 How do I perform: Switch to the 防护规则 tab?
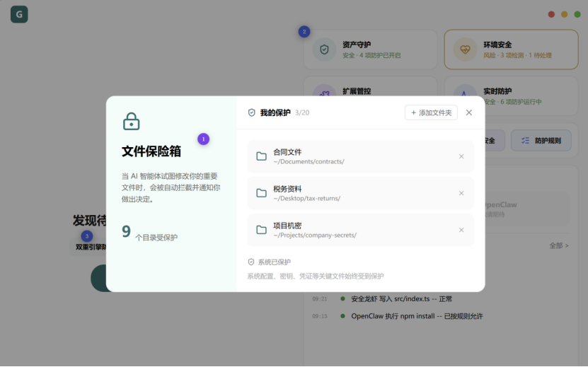tap(541, 141)
